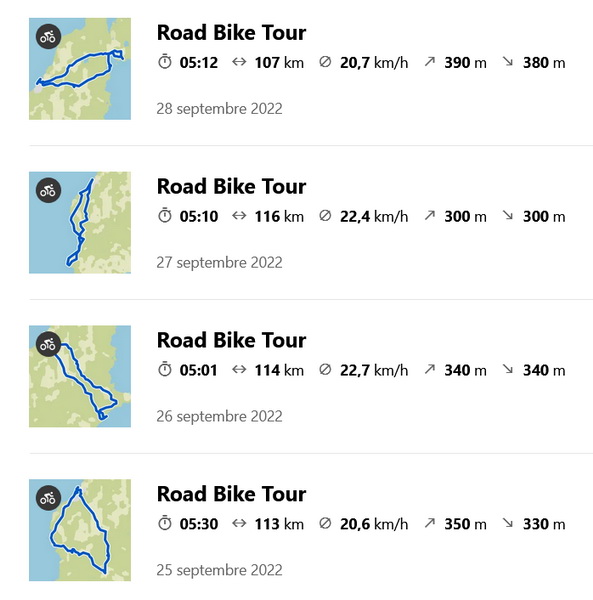Click the cycling icon on 28 septembre map
Image resolution: width=593 pixels, height=600 pixels.
(48, 37)
